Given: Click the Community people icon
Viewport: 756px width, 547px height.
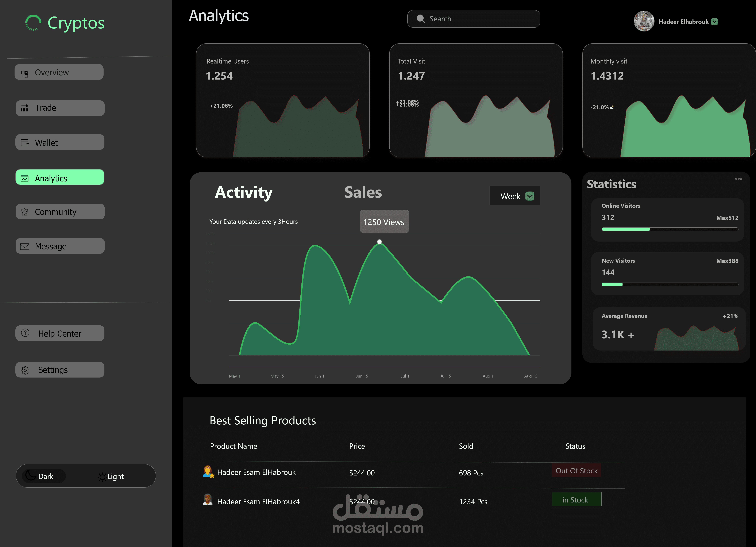Looking at the screenshot, I should (x=25, y=212).
